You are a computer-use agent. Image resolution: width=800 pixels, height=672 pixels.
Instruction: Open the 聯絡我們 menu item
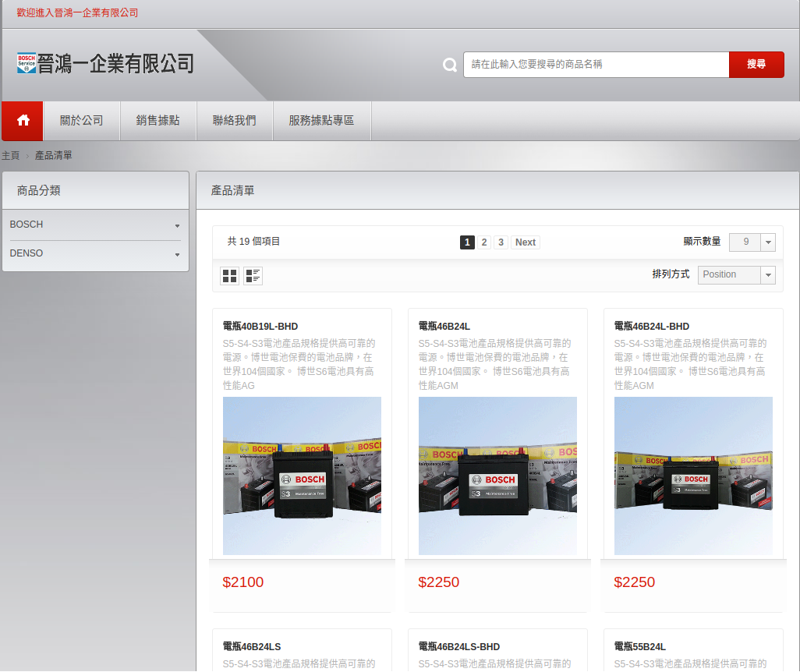click(235, 120)
